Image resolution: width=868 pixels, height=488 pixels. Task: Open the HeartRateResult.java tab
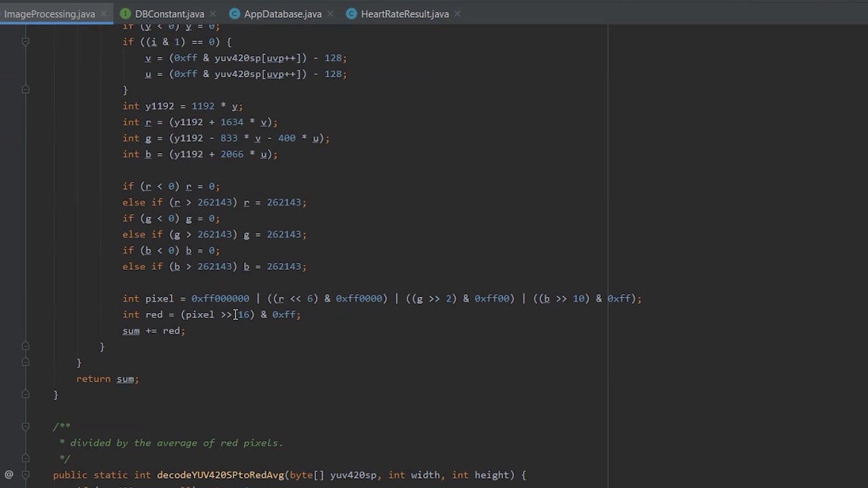[x=405, y=14]
